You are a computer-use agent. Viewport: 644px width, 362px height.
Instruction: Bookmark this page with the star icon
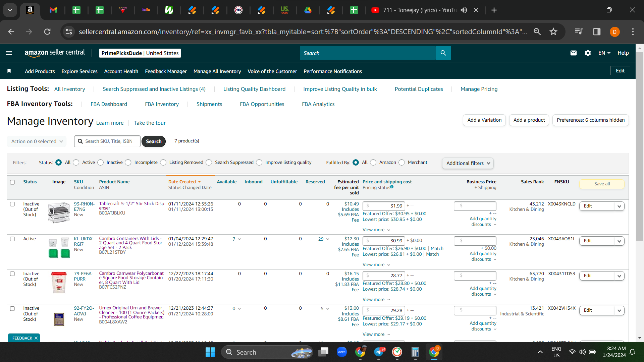coord(553,32)
